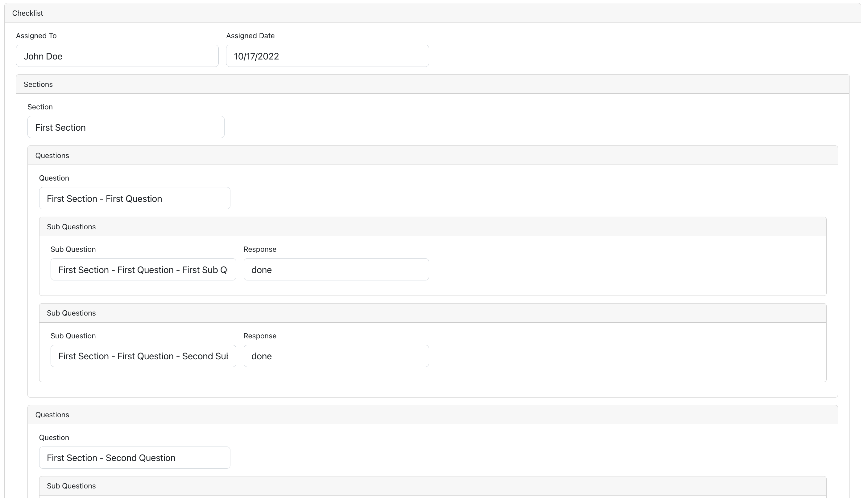Click the First Sub Question text field
This screenshot has width=868, height=498.
click(143, 270)
